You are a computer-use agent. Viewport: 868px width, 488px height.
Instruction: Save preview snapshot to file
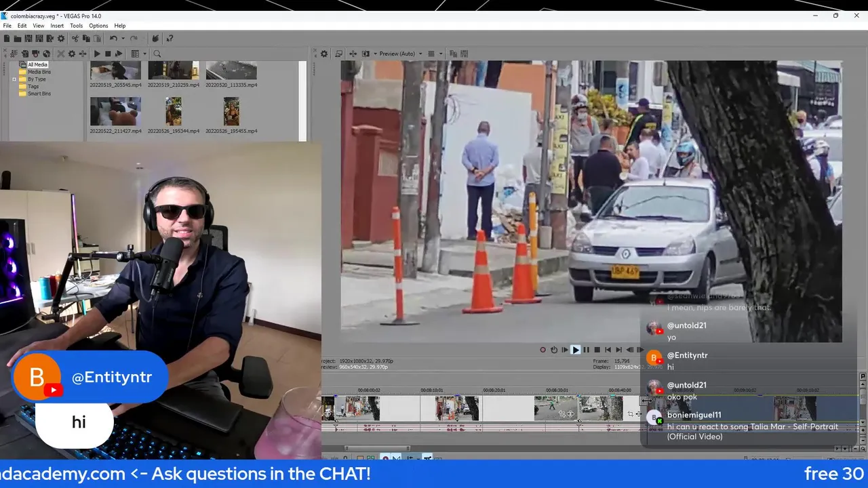[x=464, y=54]
